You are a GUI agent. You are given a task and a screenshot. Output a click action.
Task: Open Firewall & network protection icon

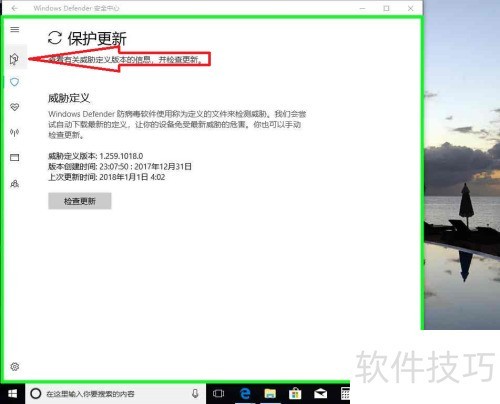tap(14, 133)
